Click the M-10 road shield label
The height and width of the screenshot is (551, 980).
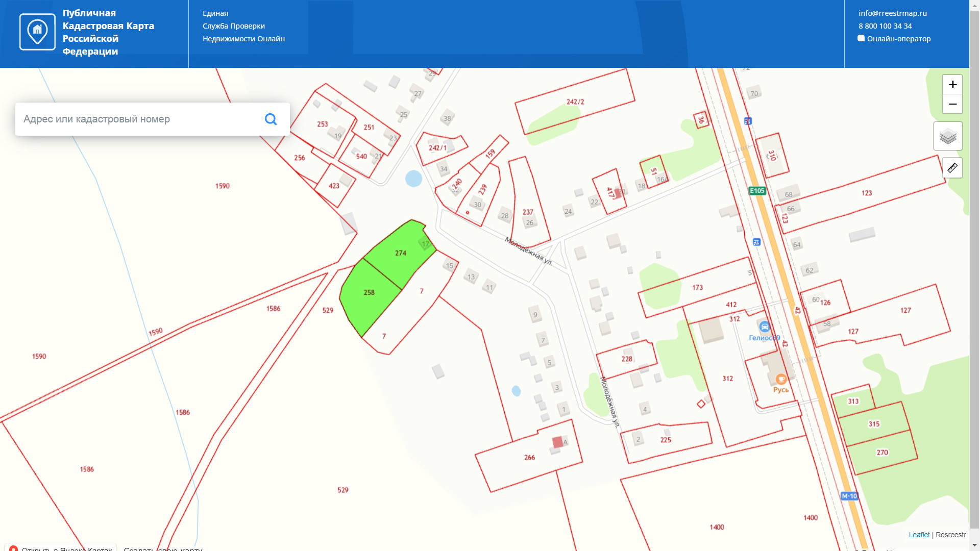849,496
